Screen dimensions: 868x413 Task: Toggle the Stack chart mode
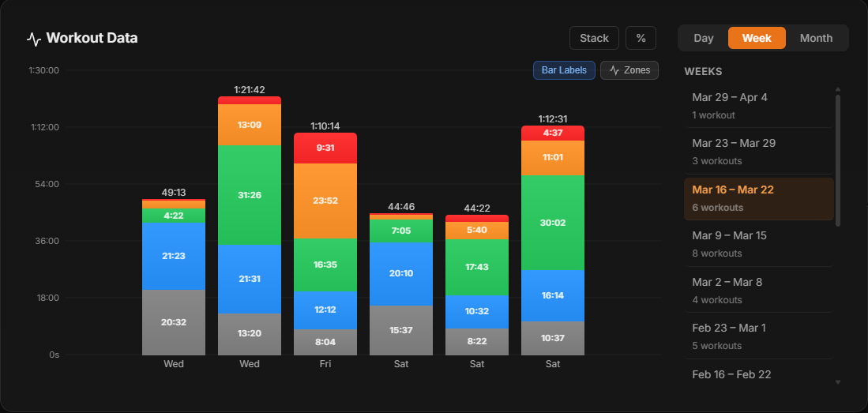[594, 38]
